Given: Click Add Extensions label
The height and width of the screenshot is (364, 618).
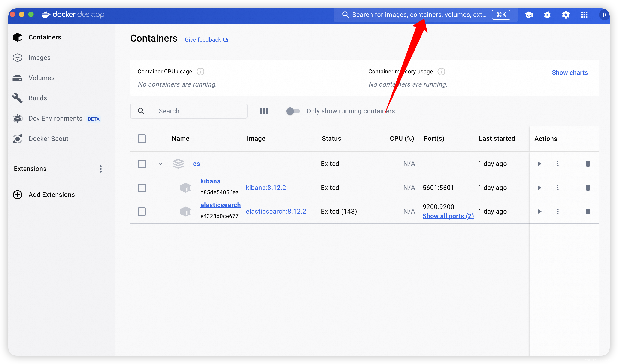Looking at the screenshot, I should tap(51, 195).
